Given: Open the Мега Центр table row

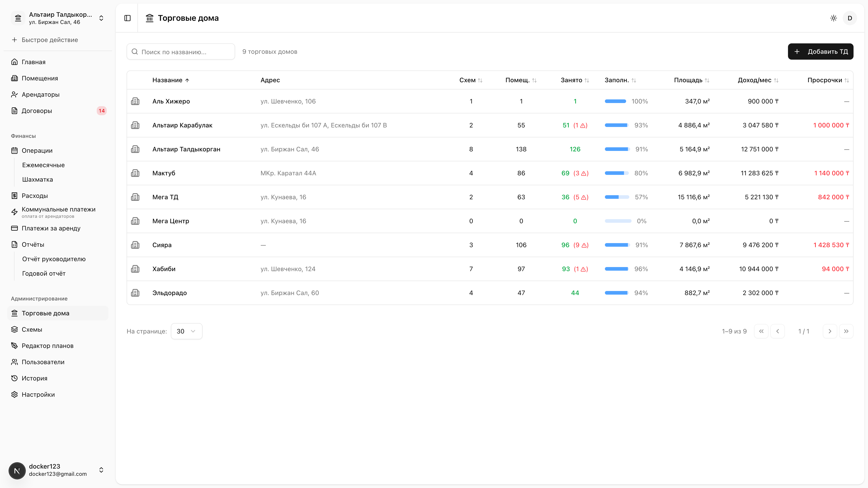Looking at the screenshot, I should [490, 221].
